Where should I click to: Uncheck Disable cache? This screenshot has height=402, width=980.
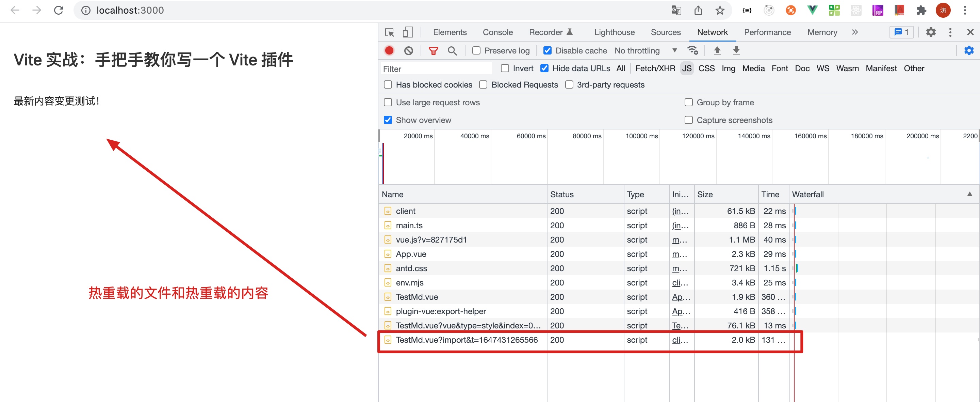548,51
